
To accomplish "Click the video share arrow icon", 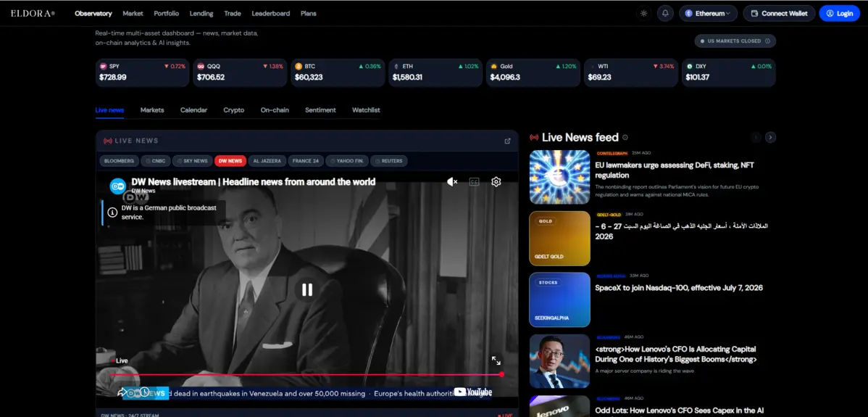I will (122, 392).
